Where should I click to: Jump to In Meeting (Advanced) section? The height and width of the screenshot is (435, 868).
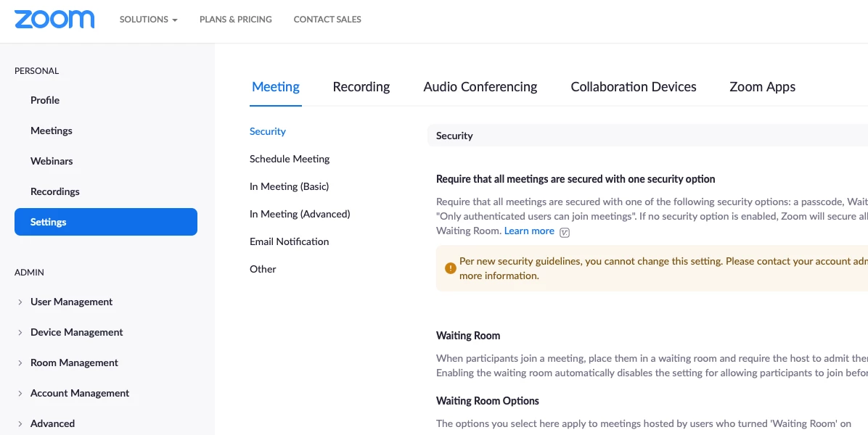pyautogui.click(x=300, y=214)
